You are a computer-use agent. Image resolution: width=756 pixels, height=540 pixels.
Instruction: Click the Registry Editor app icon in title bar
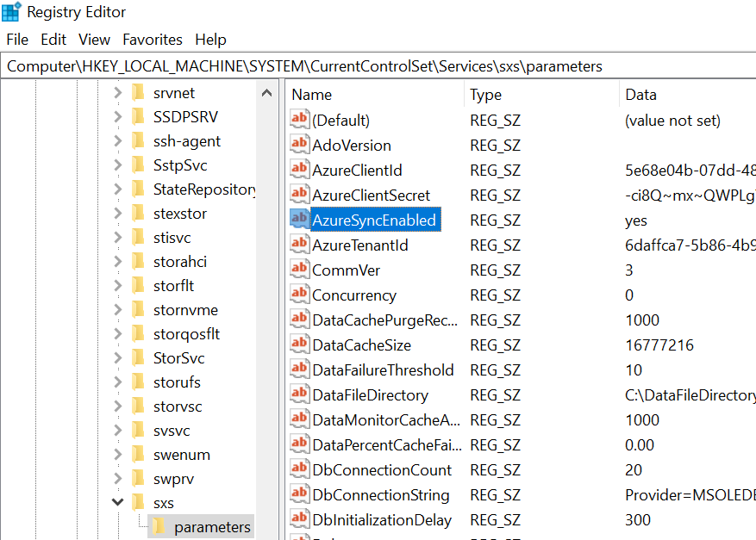pos(12,12)
